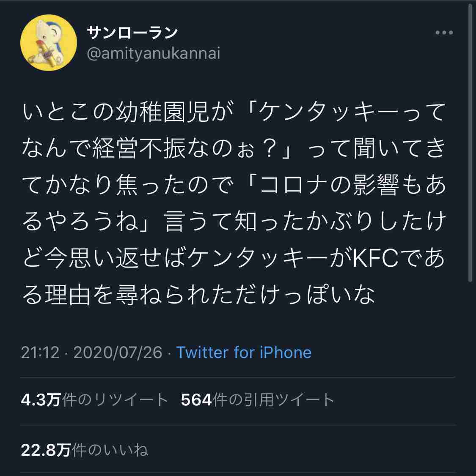Screen dimensions: 476x476
Task: Click the 2020/07/26 date
Action: pyautogui.click(x=118, y=353)
